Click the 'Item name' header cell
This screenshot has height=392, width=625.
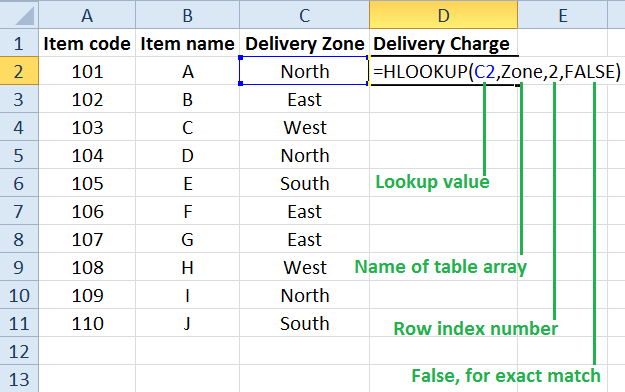click(187, 43)
